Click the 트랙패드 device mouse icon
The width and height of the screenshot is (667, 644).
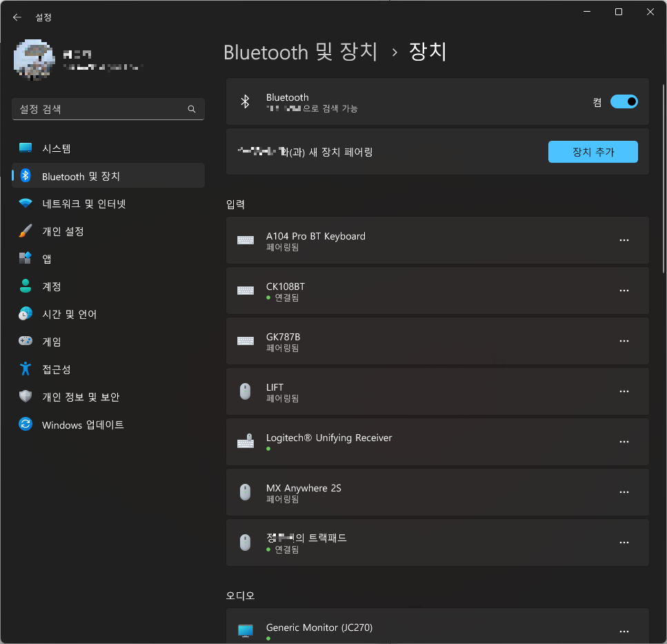pyautogui.click(x=245, y=543)
